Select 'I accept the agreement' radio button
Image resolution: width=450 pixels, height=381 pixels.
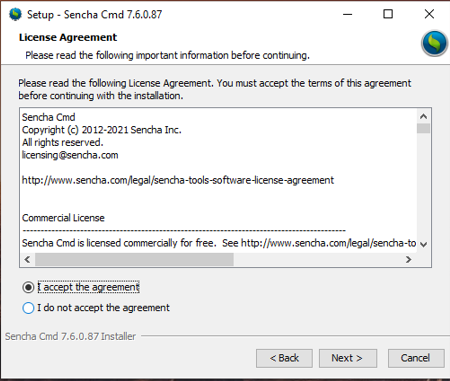pyautogui.click(x=28, y=287)
